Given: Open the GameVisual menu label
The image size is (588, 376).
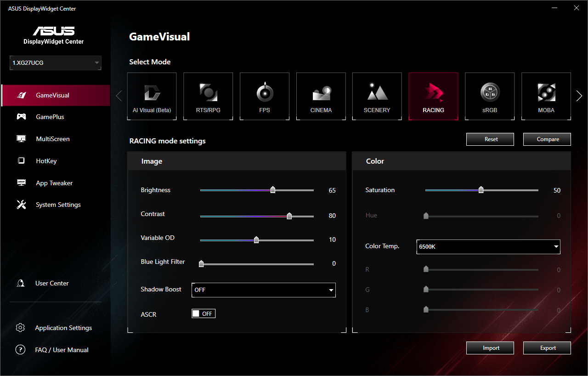Looking at the screenshot, I should pyautogui.click(x=52, y=95).
